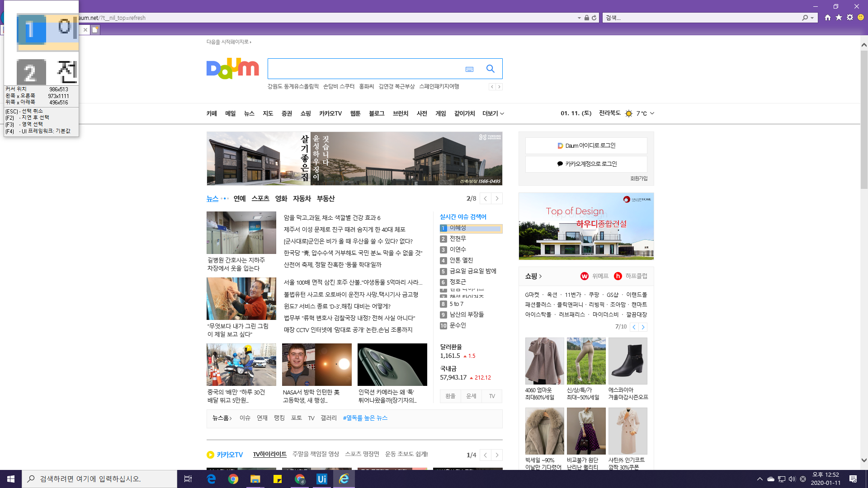Select the 스포츠 news tab

260,198
